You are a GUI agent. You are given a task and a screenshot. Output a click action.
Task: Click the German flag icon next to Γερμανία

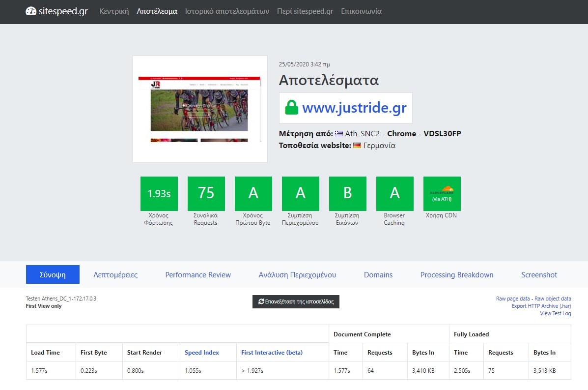click(357, 145)
